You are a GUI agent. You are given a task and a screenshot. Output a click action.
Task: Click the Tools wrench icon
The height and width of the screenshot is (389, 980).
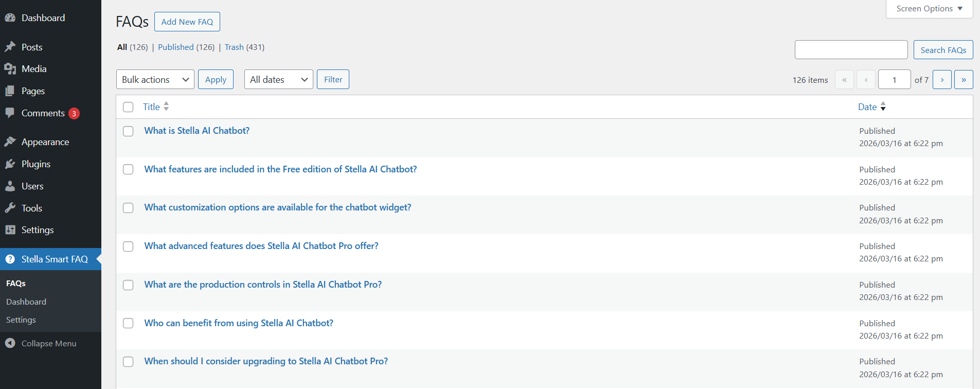tap(10, 208)
